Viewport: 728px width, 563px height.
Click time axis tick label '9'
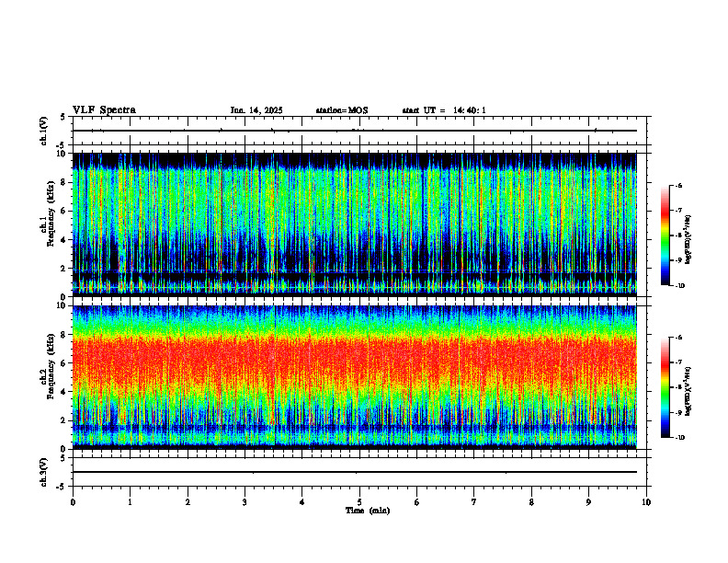point(588,502)
